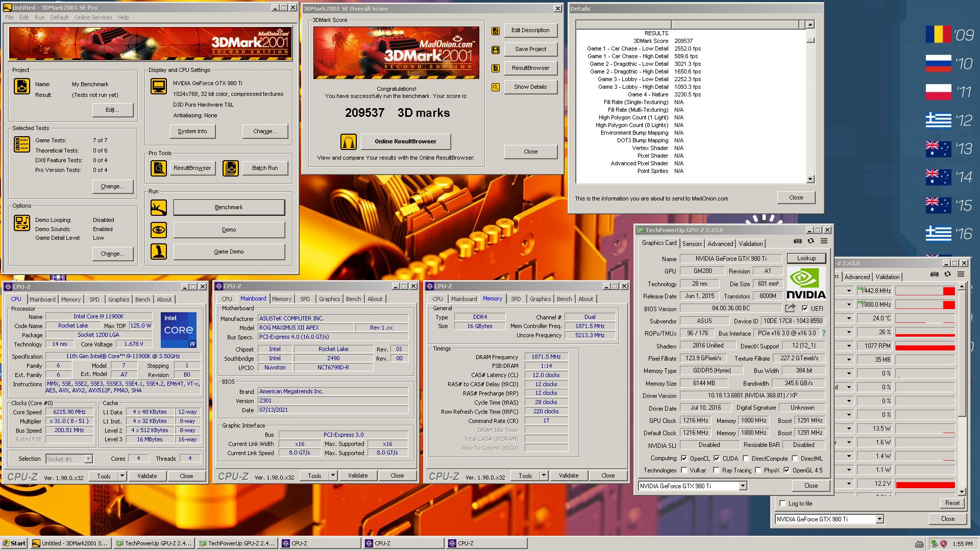Expand the sensor dropdown beside 24.0 °C

849,318
